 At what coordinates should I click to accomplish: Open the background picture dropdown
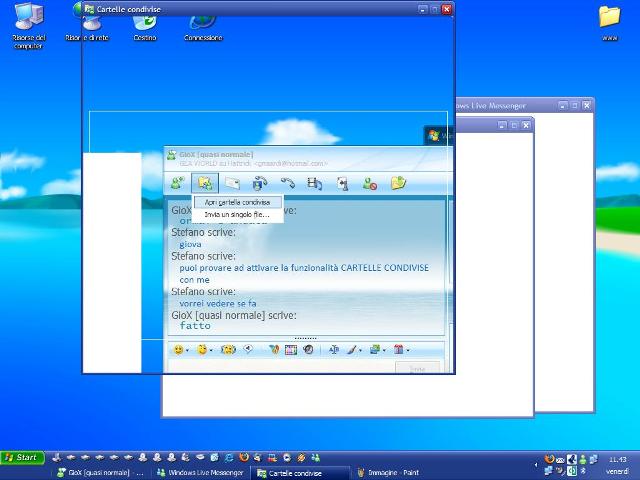tap(383, 350)
